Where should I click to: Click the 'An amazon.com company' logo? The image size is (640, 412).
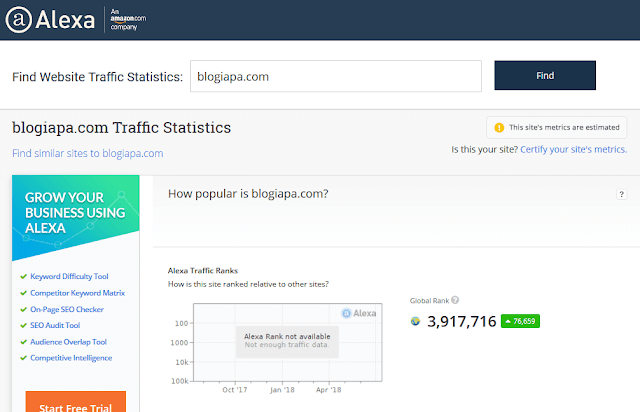pyautogui.click(x=128, y=20)
